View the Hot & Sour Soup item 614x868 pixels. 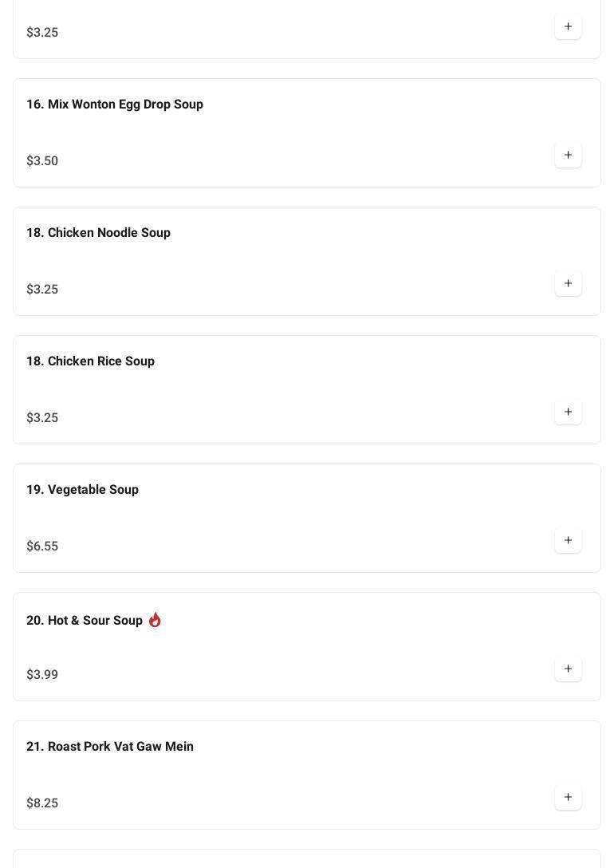(84, 621)
